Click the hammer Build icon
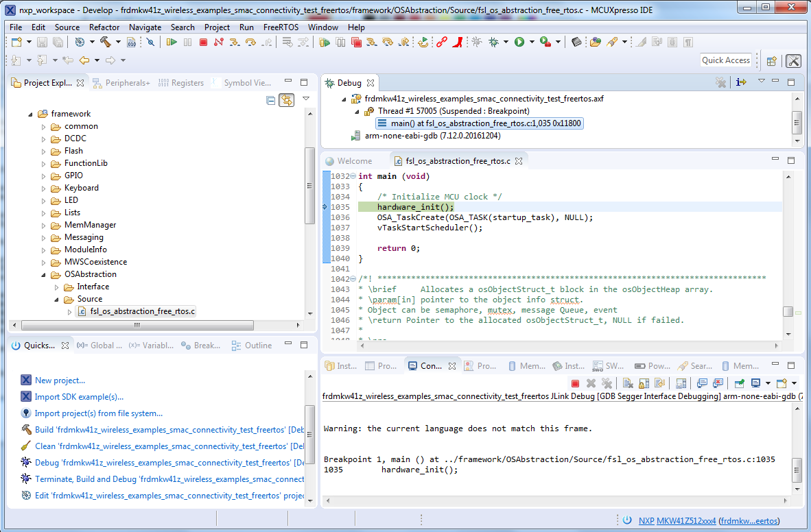Screen dimensions: 811x532 105,43
